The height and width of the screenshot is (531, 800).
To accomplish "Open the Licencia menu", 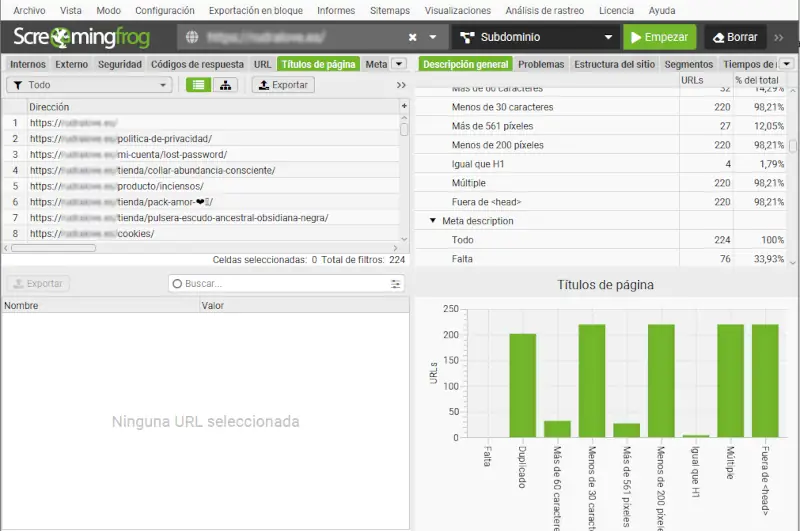I will (x=616, y=10).
